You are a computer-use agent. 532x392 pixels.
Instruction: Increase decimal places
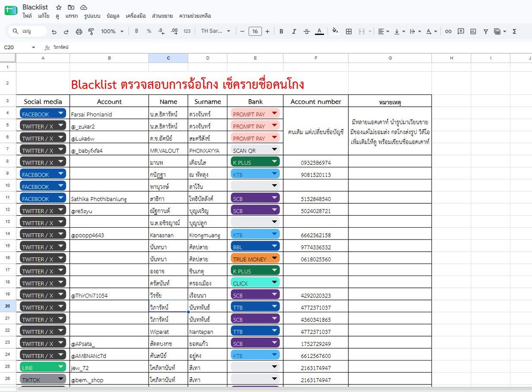174,31
